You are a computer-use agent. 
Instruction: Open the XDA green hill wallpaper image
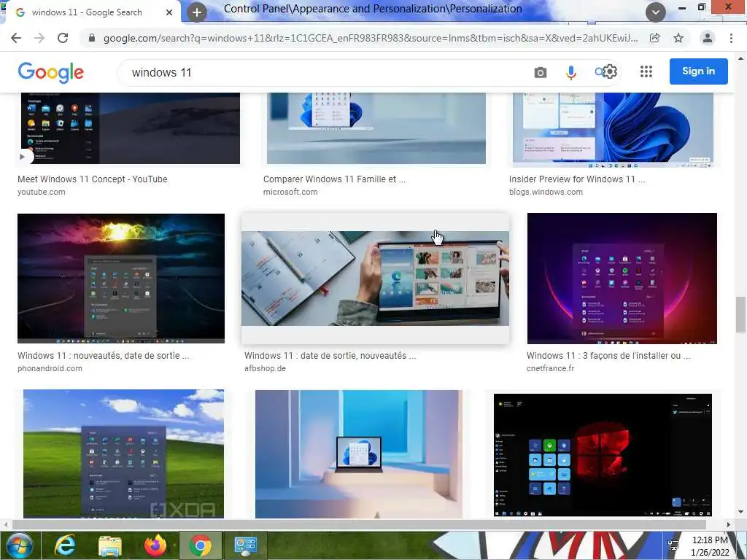tap(123, 454)
